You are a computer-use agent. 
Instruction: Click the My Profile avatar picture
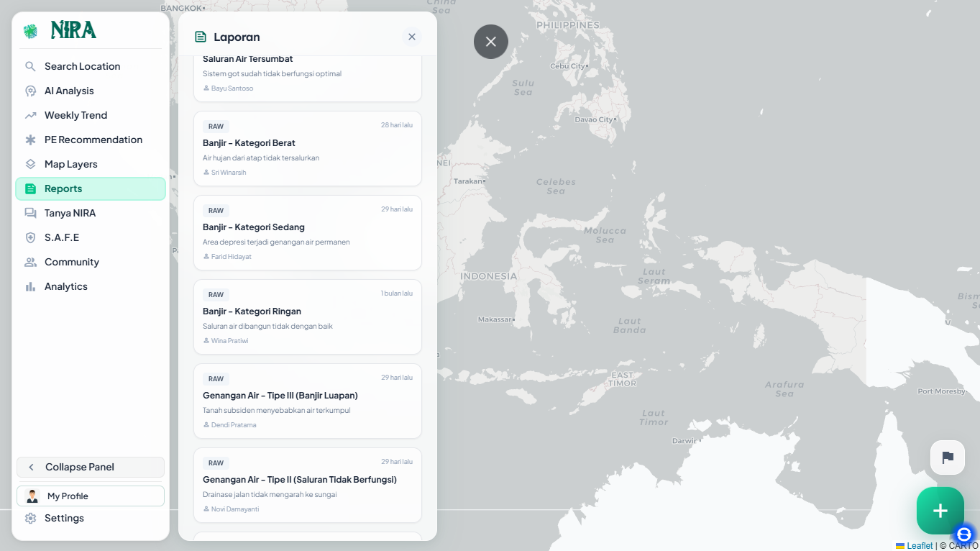[x=32, y=496]
